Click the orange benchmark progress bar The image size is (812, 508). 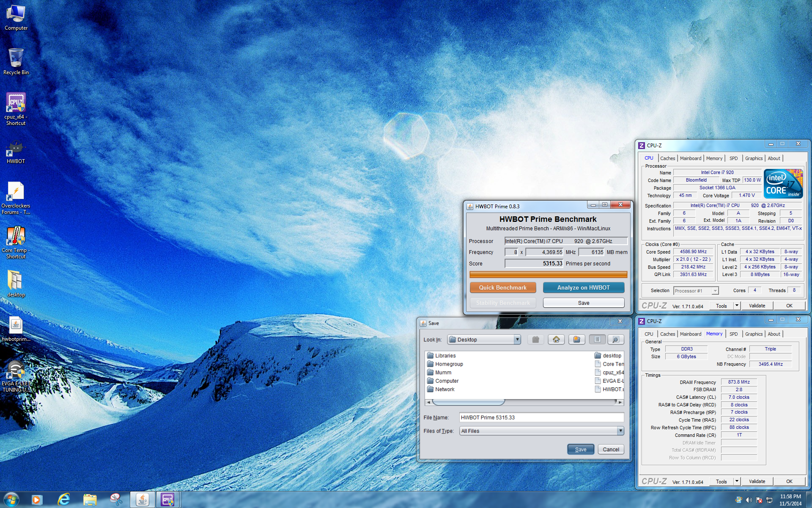click(x=548, y=275)
